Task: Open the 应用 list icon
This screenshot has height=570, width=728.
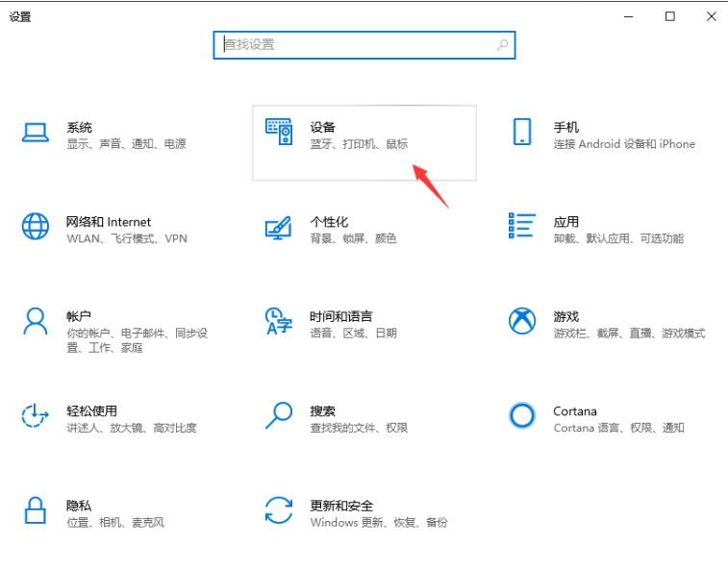Action: [x=521, y=226]
